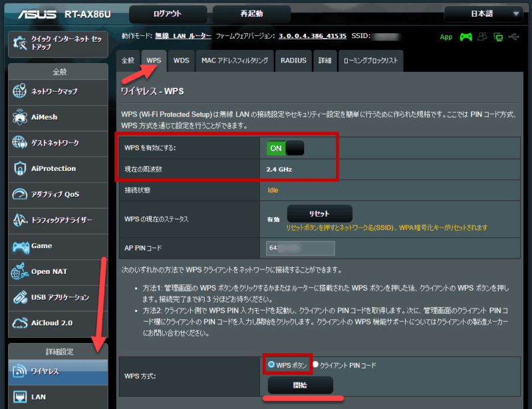
Task: Switch to the WDS tab
Action: (x=182, y=61)
